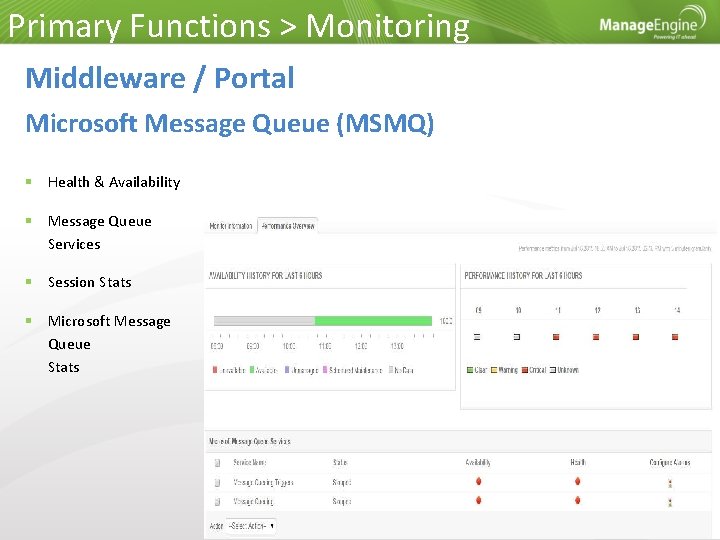Click the Configure Alarms icon for Message Queuing Triggers

[670, 483]
